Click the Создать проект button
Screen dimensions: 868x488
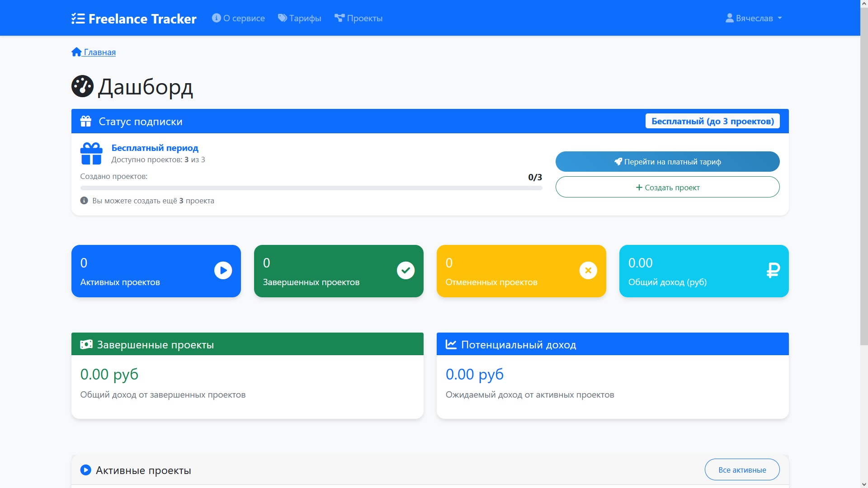pos(667,187)
